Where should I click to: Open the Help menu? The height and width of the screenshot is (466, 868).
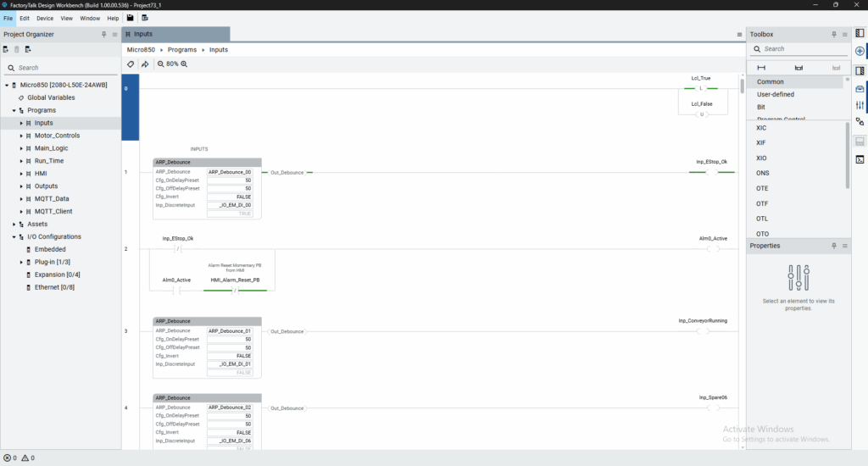click(x=113, y=19)
